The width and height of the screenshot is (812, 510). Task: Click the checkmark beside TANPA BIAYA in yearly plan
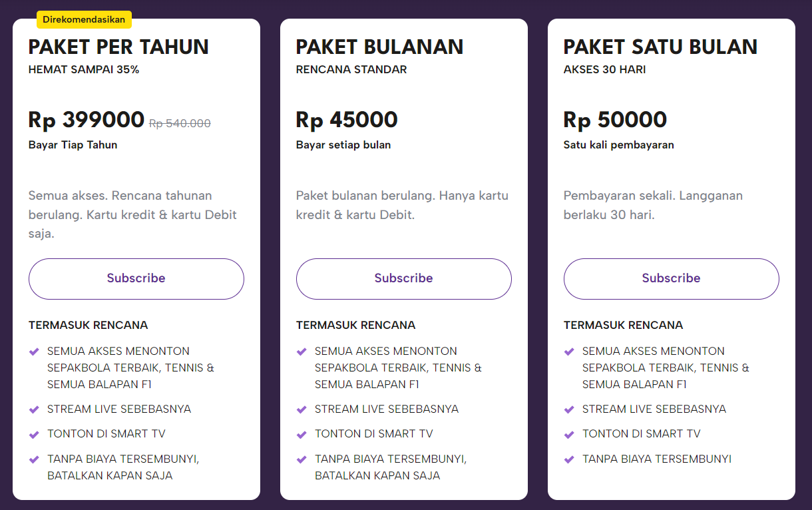click(34, 459)
